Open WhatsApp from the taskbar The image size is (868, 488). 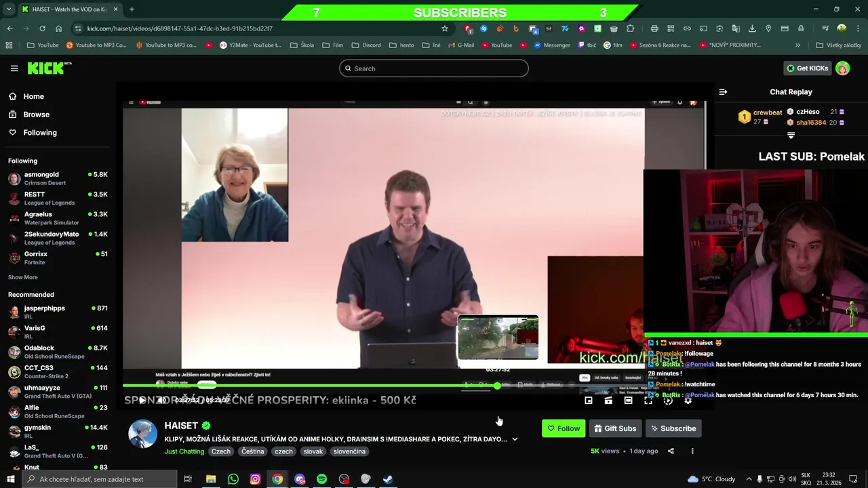click(233, 479)
